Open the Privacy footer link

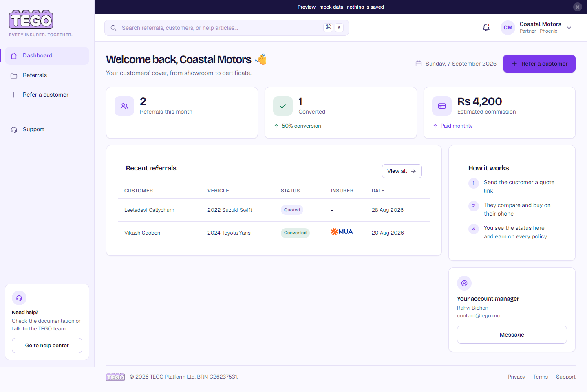[516, 377]
